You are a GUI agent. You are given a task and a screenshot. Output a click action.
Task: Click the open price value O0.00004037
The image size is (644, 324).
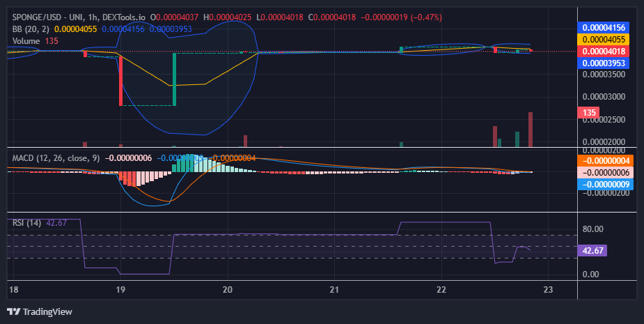(174, 17)
